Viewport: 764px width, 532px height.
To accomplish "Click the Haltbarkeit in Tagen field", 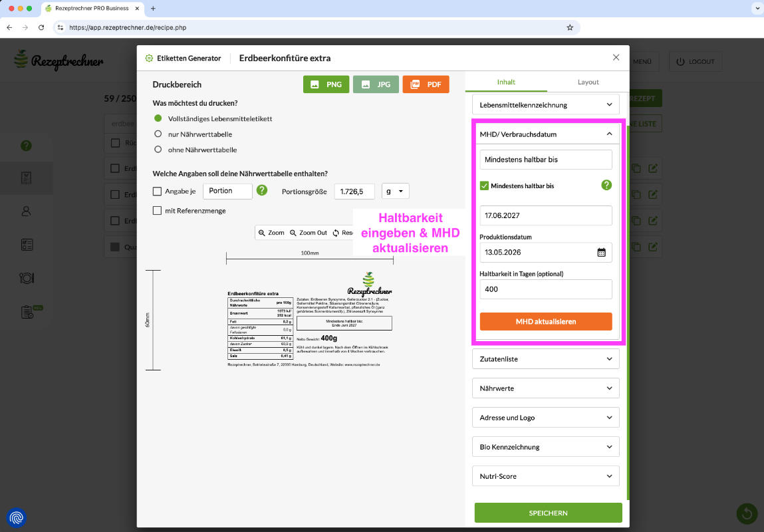I will (546, 289).
